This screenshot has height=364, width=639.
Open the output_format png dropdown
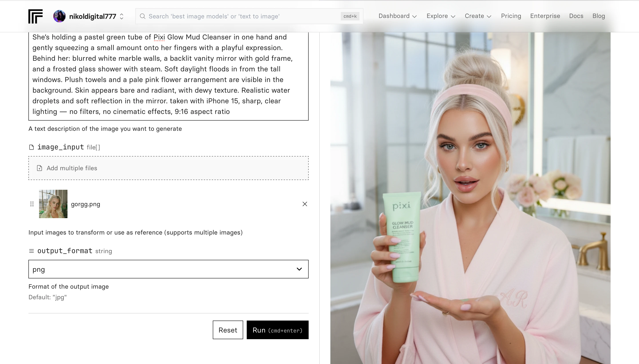168,269
